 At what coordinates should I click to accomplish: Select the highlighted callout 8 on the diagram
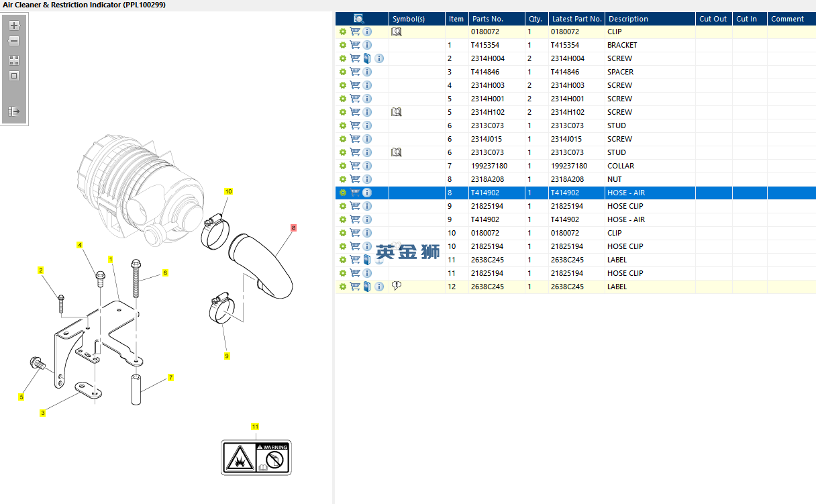(x=293, y=228)
